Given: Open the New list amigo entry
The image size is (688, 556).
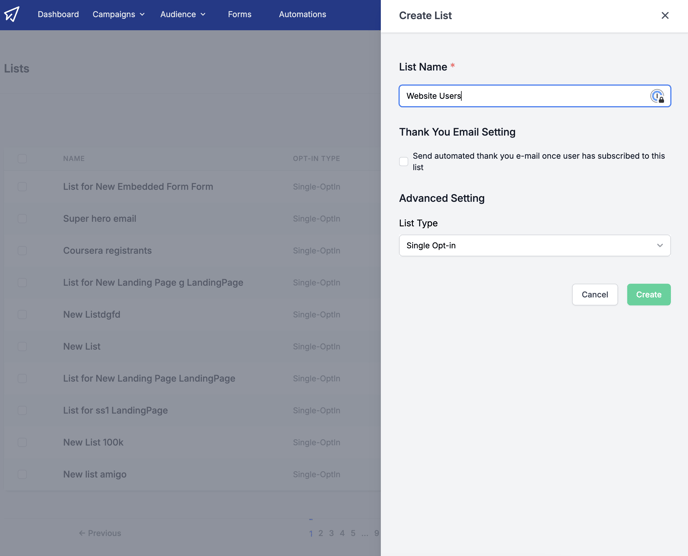Looking at the screenshot, I should (x=95, y=474).
